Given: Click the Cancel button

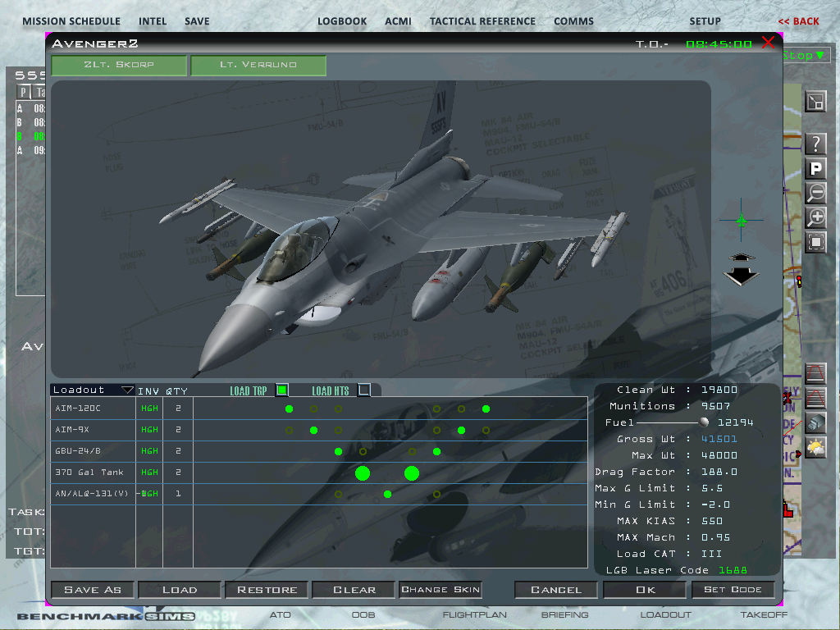Looking at the screenshot, I should tap(556, 589).
